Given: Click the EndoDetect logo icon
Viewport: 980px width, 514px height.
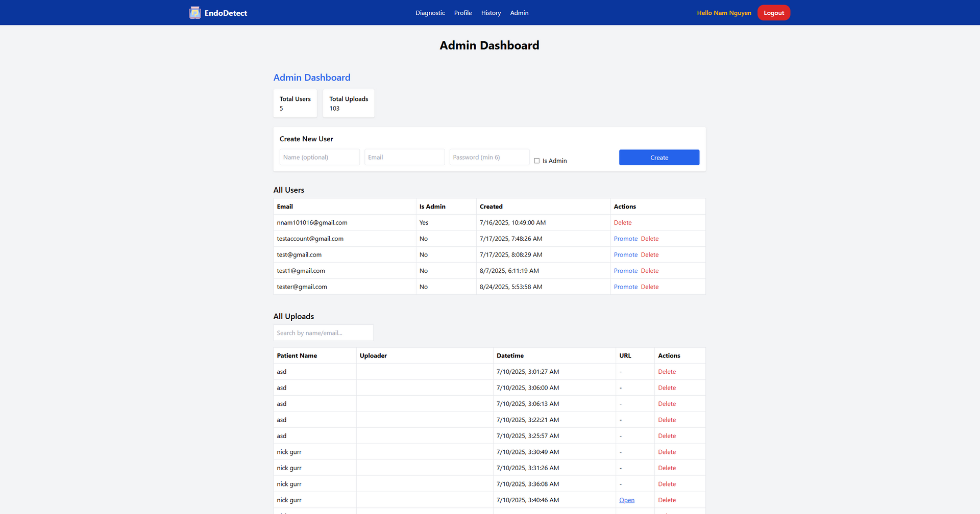Looking at the screenshot, I should pos(195,13).
